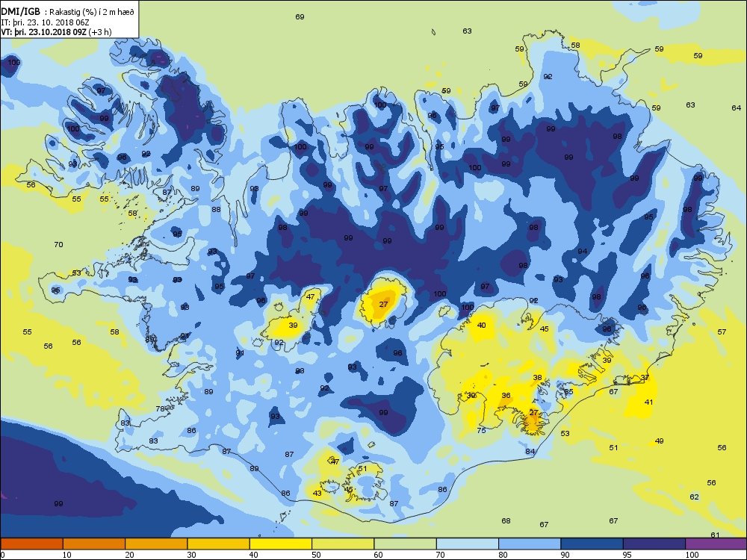This screenshot has width=747, height=560.
Task: Click the value 75 below the glacier
Action: tap(482, 430)
